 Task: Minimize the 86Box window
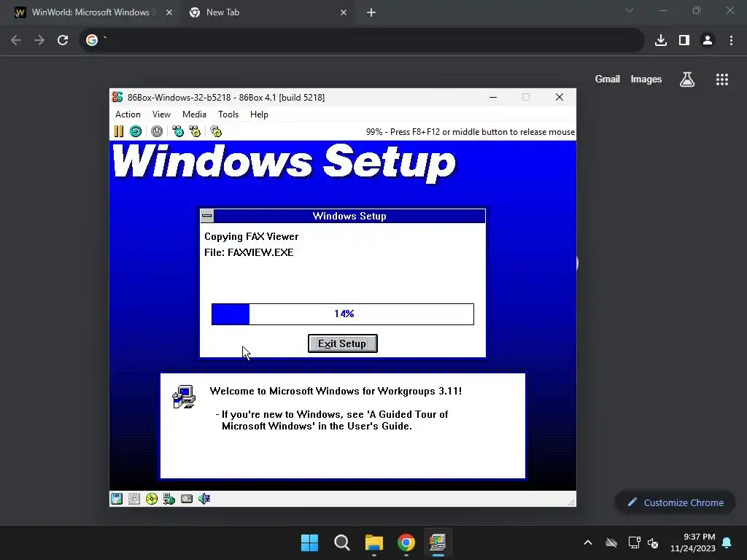click(493, 97)
